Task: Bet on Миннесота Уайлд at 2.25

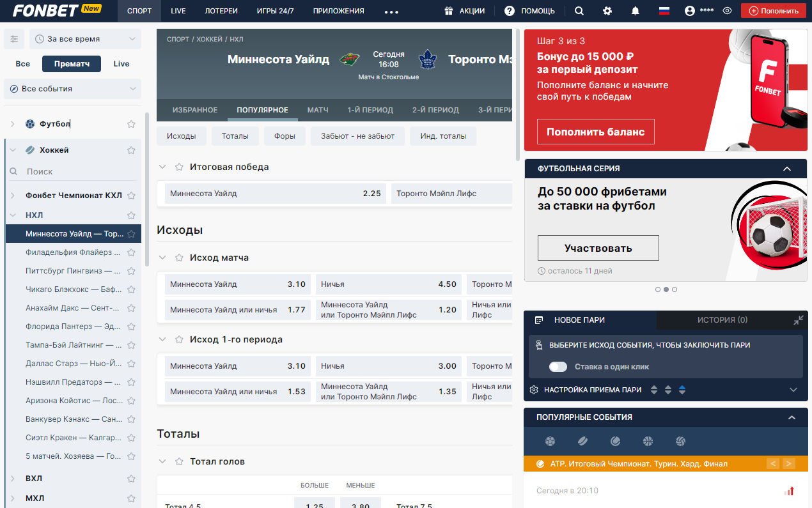Action: point(276,194)
